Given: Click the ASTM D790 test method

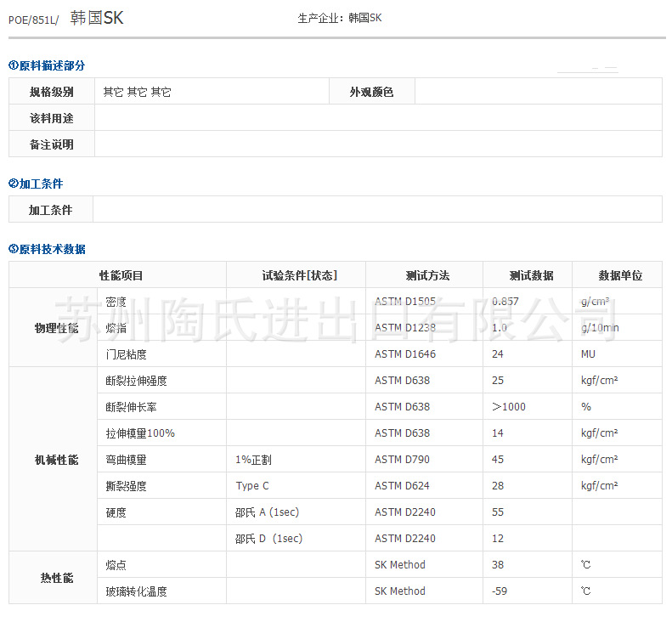Looking at the screenshot, I should coord(402,460).
